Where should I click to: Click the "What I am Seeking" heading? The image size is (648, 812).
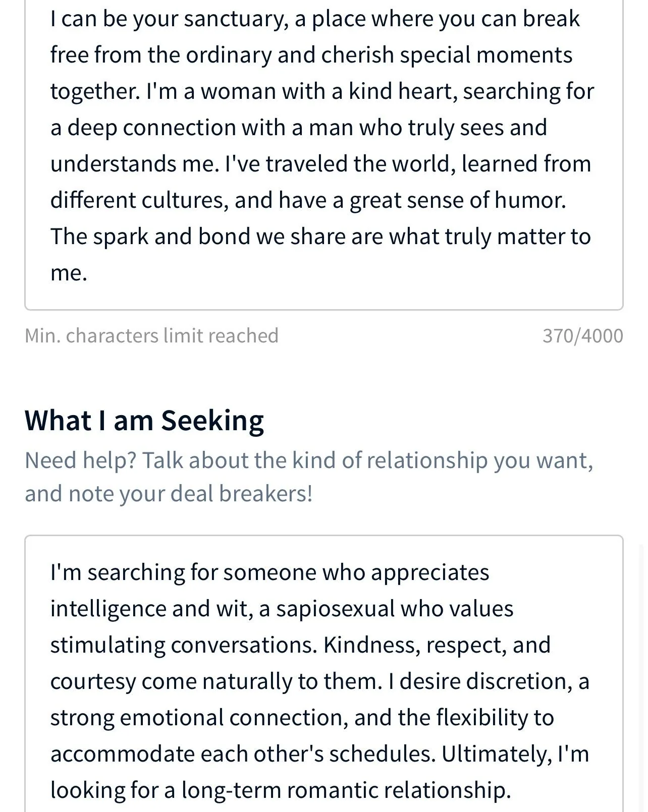tap(144, 421)
